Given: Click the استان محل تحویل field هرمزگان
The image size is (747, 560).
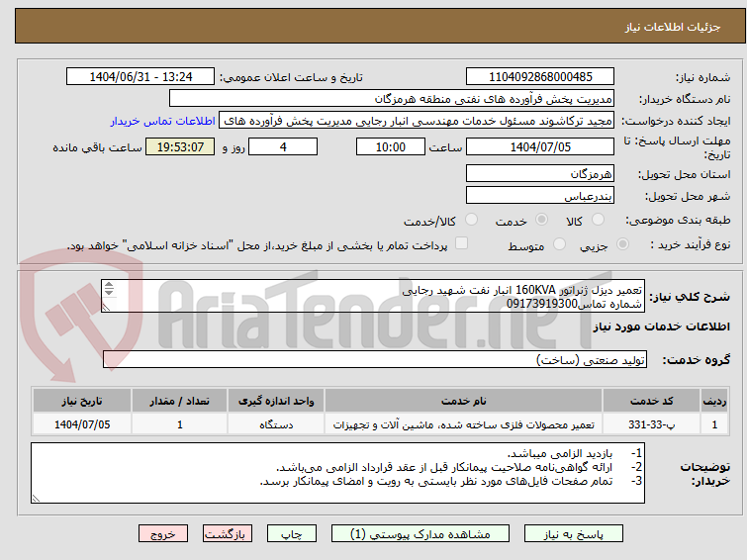Looking at the screenshot, I should 540,173.
